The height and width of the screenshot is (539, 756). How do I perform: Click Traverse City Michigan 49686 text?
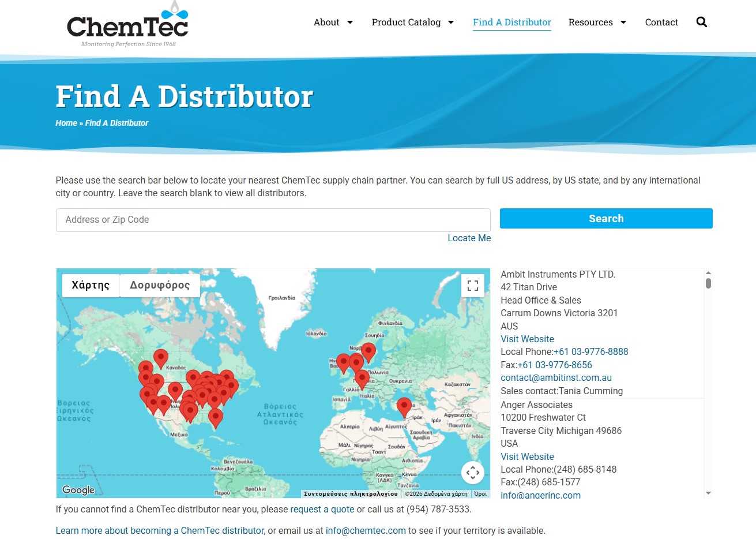pyautogui.click(x=561, y=431)
